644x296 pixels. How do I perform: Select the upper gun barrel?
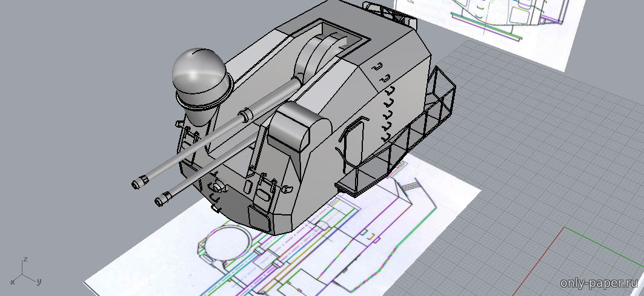[x=217, y=133]
